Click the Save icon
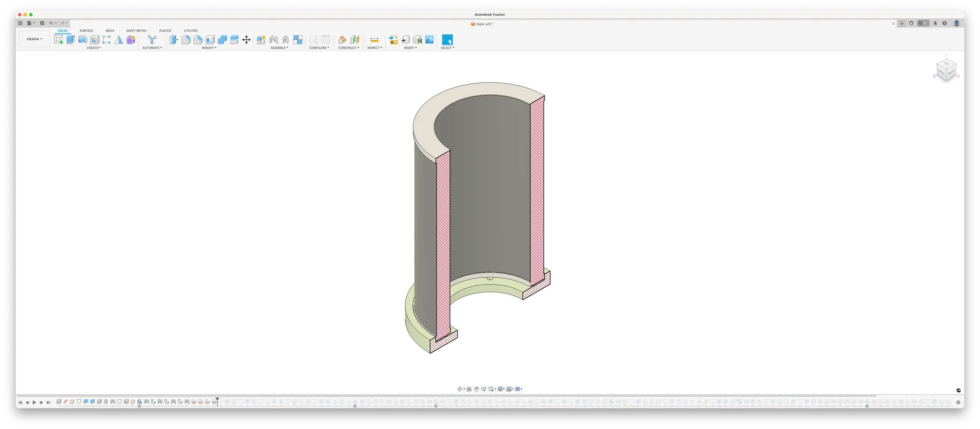980x429 pixels. tap(42, 23)
